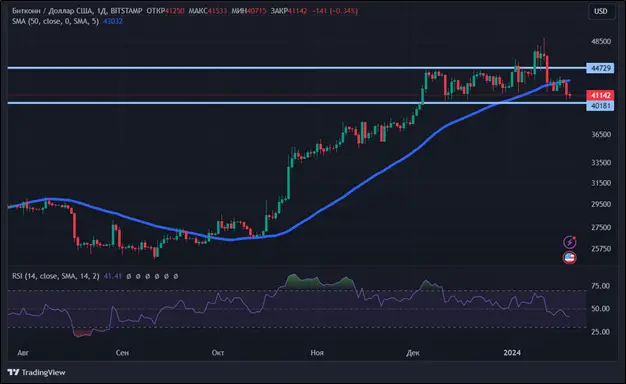Click the 29500 price axis label
Viewport: 626px width, 384px height.
coord(601,204)
